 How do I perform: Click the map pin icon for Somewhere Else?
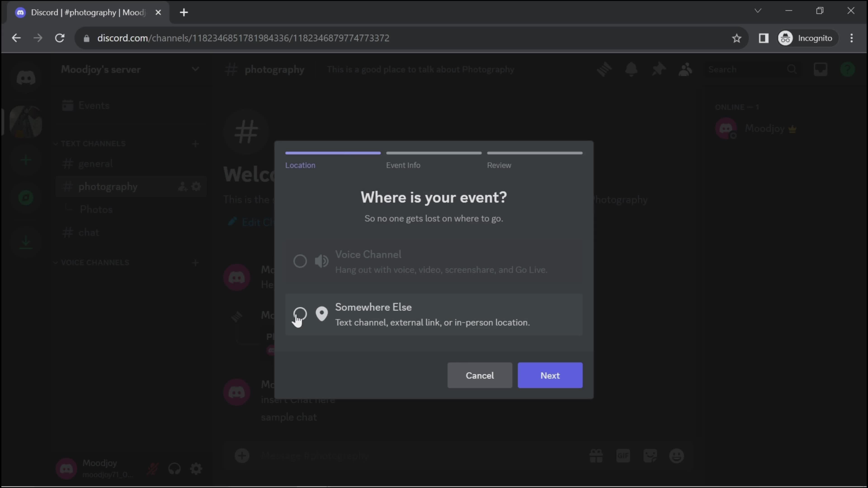(x=321, y=314)
